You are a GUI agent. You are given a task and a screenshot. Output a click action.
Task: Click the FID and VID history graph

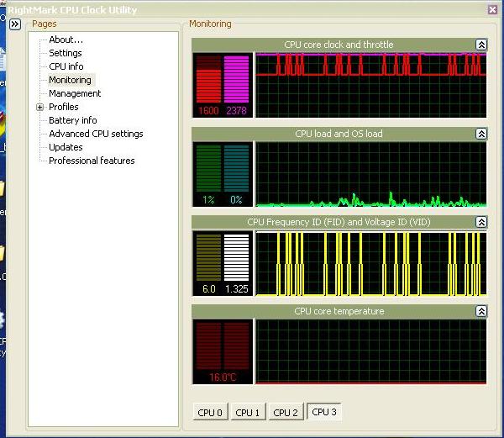coord(371,263)
